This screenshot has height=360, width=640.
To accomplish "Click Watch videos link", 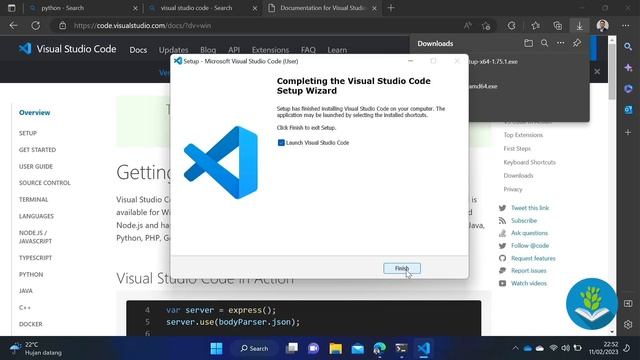I will pos(529,283).
